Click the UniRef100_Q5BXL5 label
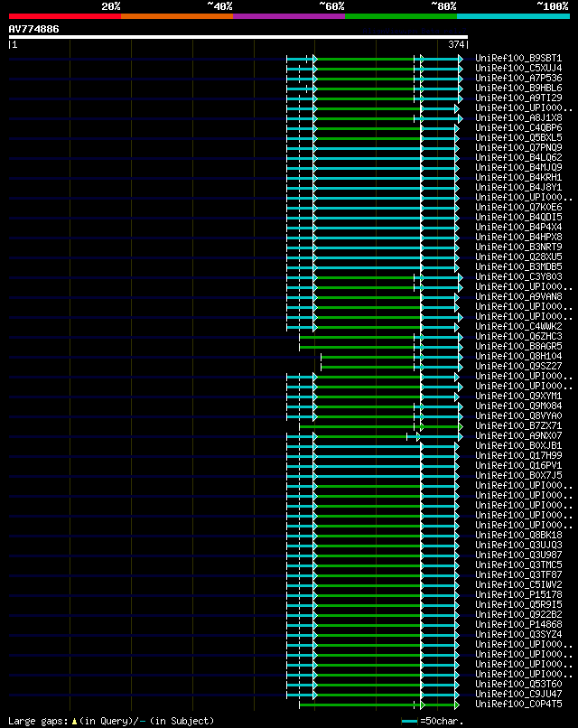This screenshot has height=728, width=578. [x=518, y=137]
